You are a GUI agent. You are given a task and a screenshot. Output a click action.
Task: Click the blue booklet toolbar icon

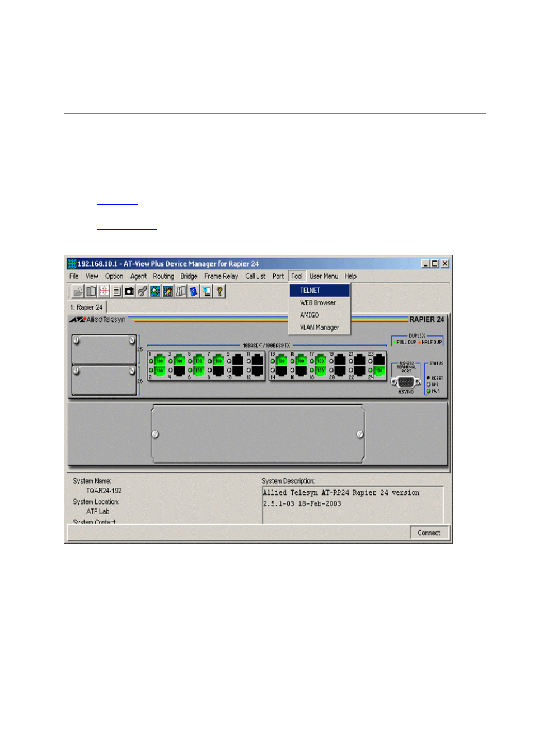(194, 291)
